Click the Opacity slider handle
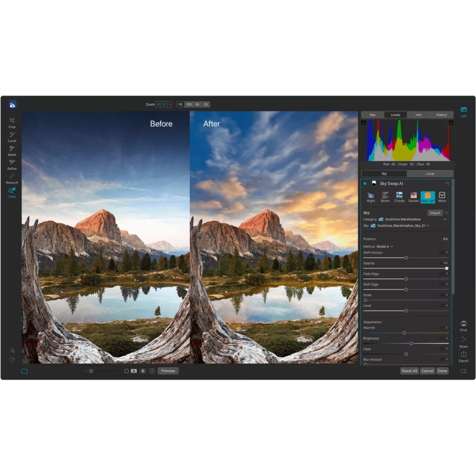Screen dimensions: 476x476 click(x=446, y=268)
